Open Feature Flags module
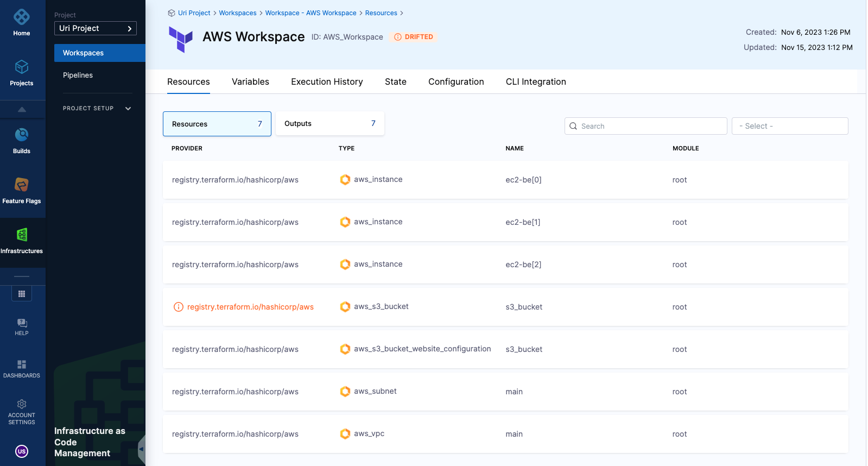 22,191
